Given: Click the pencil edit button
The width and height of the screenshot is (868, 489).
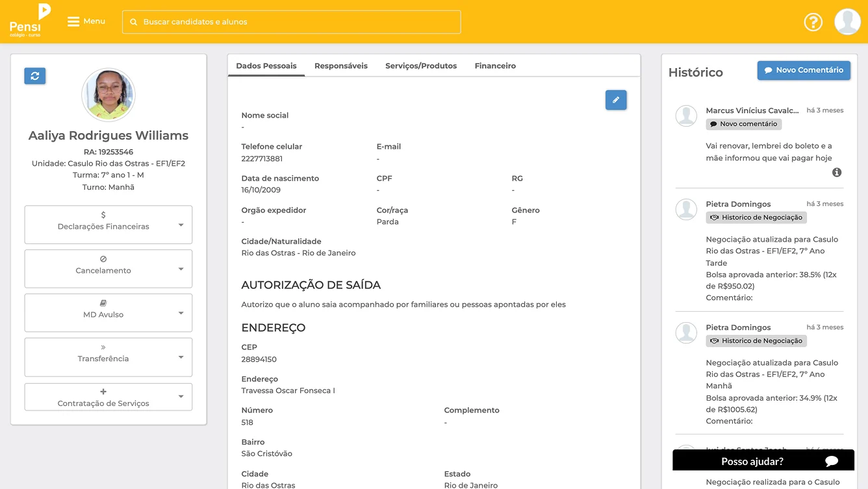Looking at the screenshot, I should [616, 100].
